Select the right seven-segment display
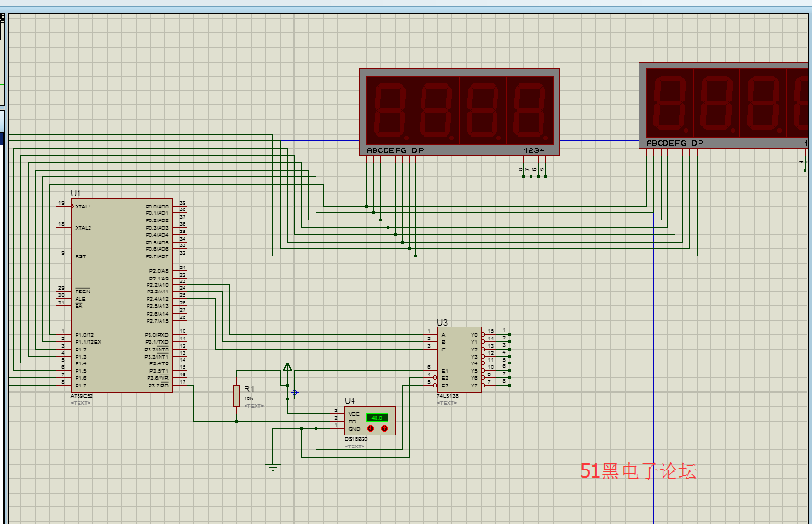Screen dimensions: 812x524 [725, 105]
